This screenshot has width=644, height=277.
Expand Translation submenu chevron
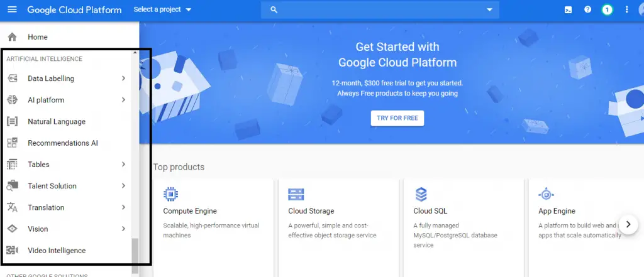tap(123, 208)
